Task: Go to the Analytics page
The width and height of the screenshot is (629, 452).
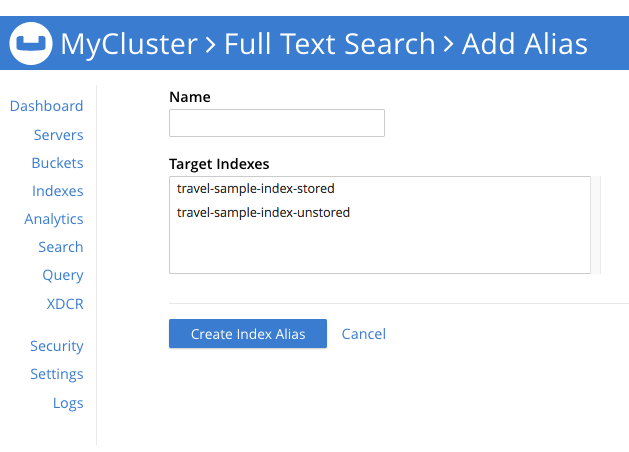Action: pyautogui.click(x=54, y=219)
